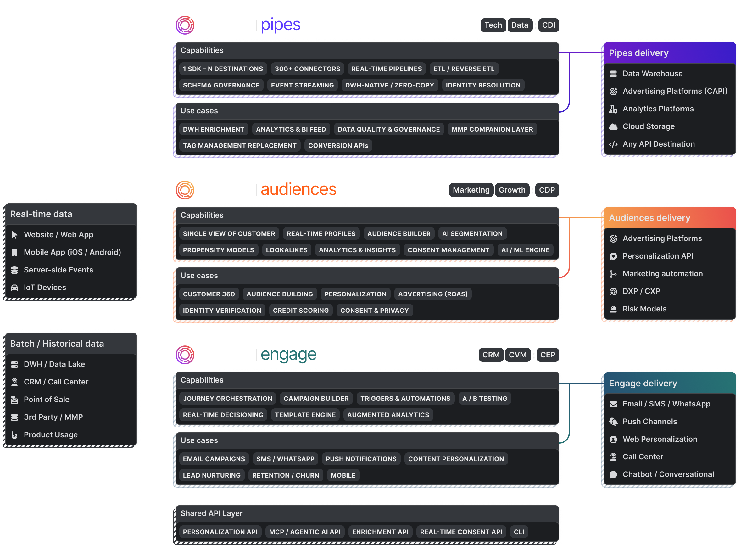Expand the Use cases panel in Meiro pipes
This screenshot has width=741, height=560.
199,111
